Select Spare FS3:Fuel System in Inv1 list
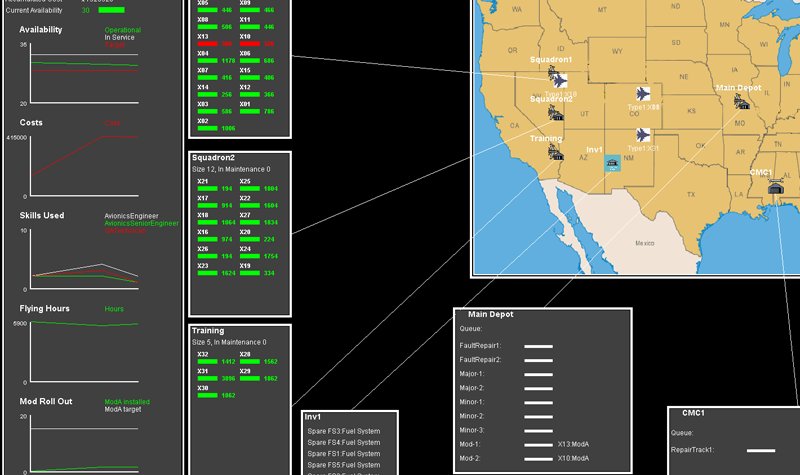Viewport: 800px width, 475px height. coord(343,429)
